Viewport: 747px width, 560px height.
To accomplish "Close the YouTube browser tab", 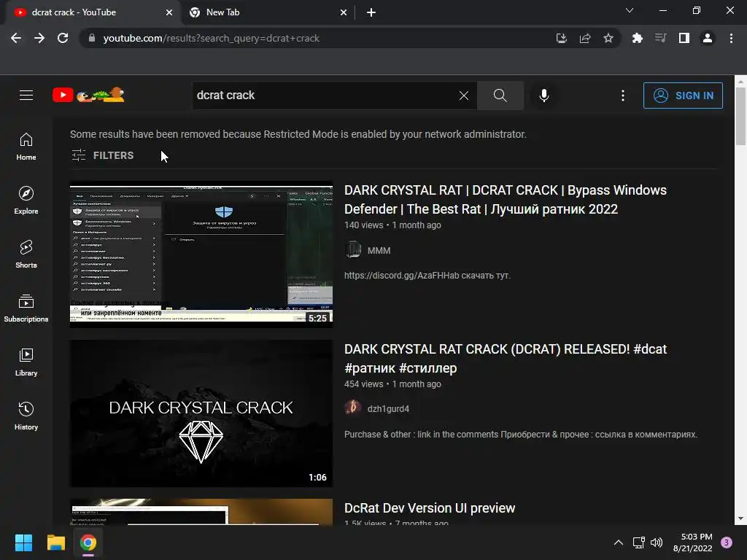I will point(169,12).
